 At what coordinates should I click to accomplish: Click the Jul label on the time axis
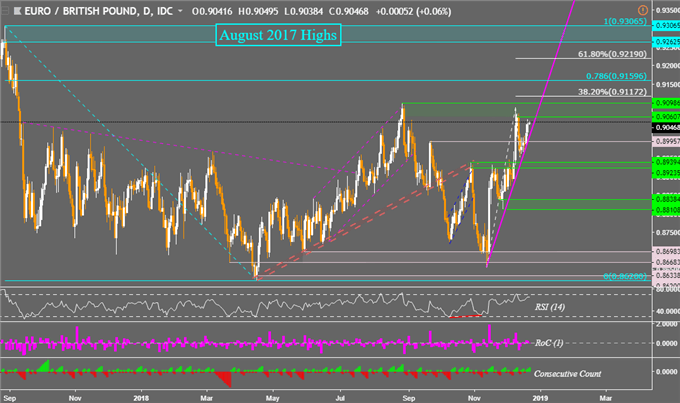point(340,398)
